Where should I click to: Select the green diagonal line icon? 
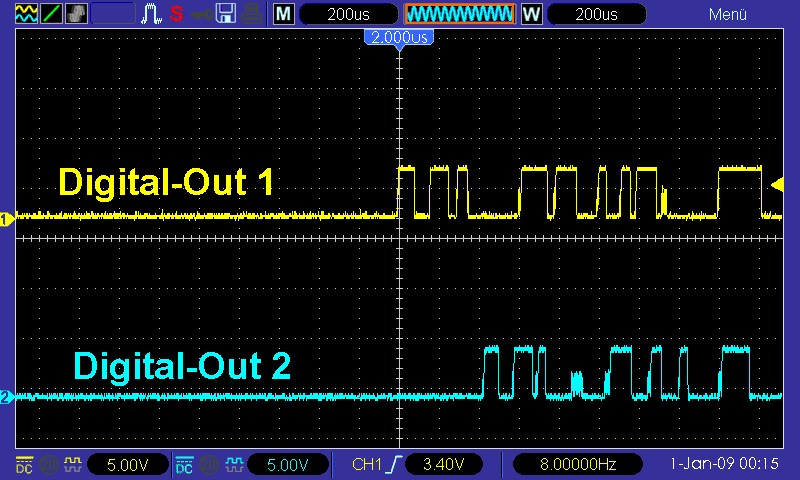(x=51, y=13)
